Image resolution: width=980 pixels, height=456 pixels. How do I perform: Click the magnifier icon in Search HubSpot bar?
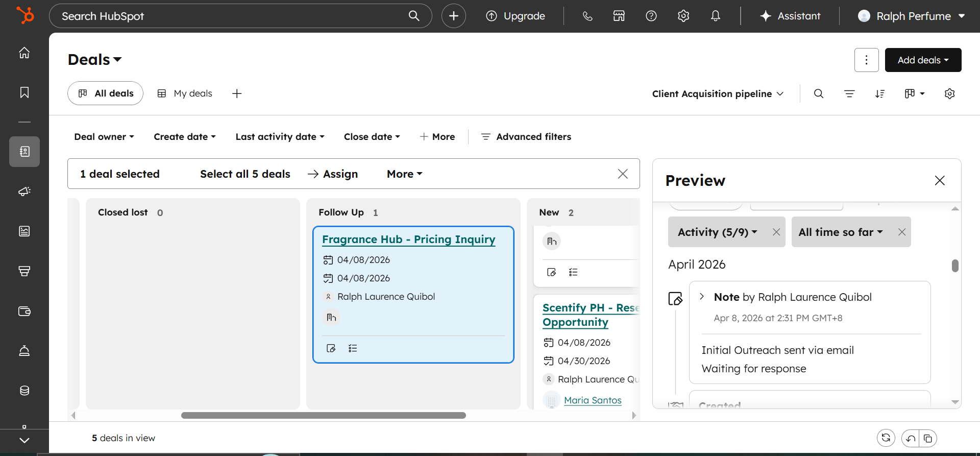pyautogui.click(x=414, y=16)
